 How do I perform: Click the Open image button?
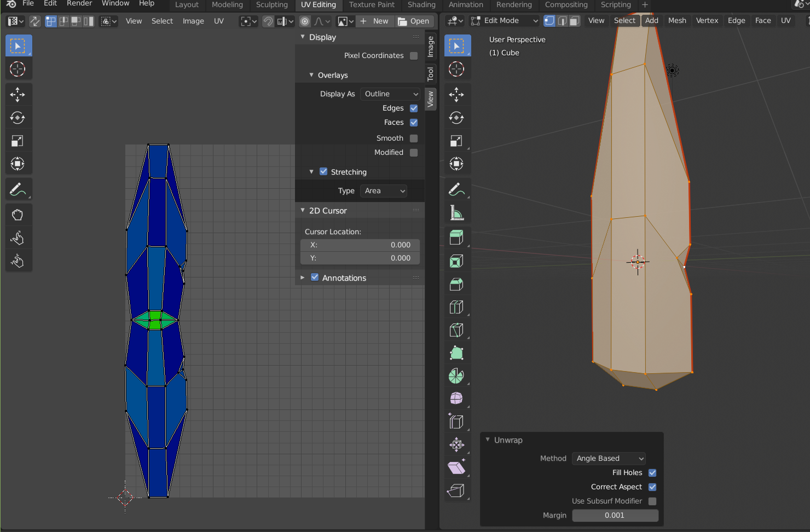pos(414,21)
